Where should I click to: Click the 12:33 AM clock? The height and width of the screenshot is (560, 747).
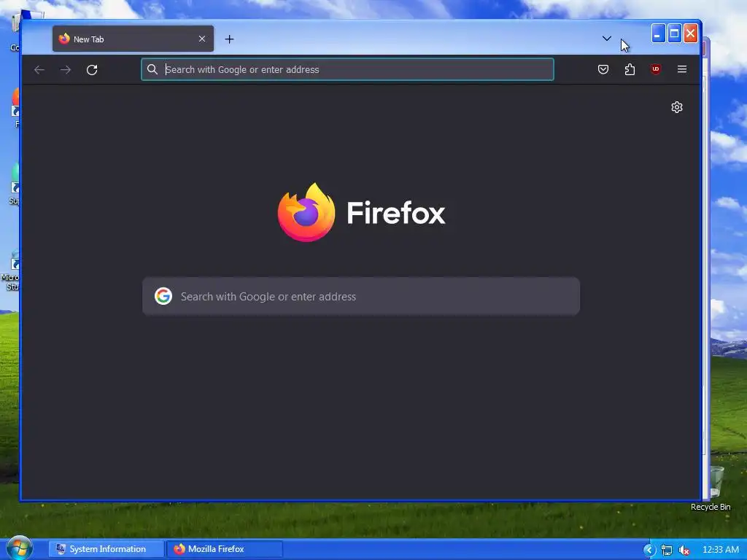pos(720,550)
